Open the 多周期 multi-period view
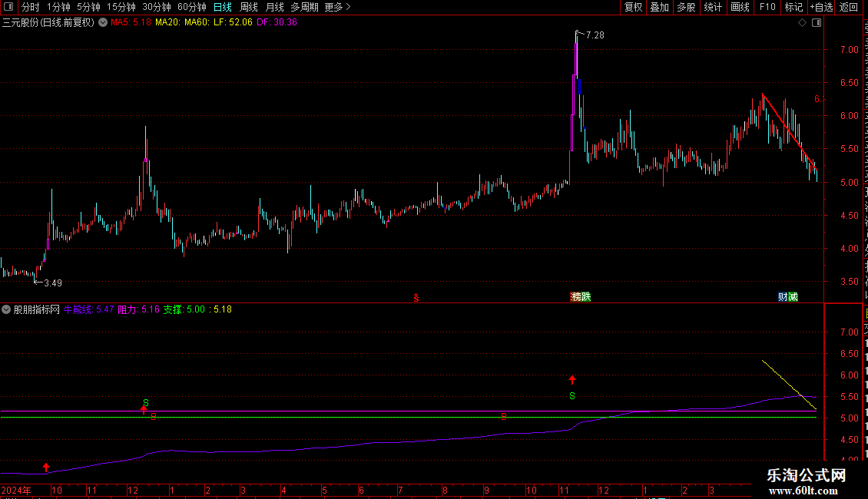 (304, 7)
